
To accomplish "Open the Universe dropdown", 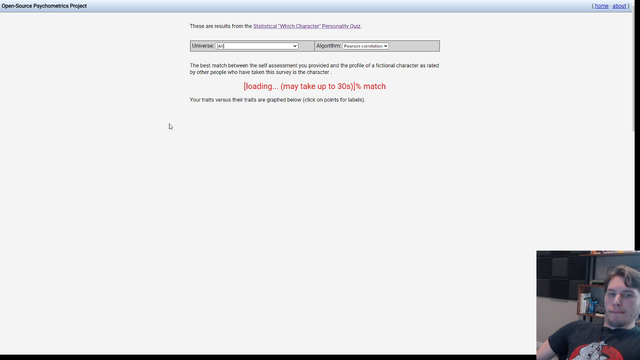I will 257,46.
